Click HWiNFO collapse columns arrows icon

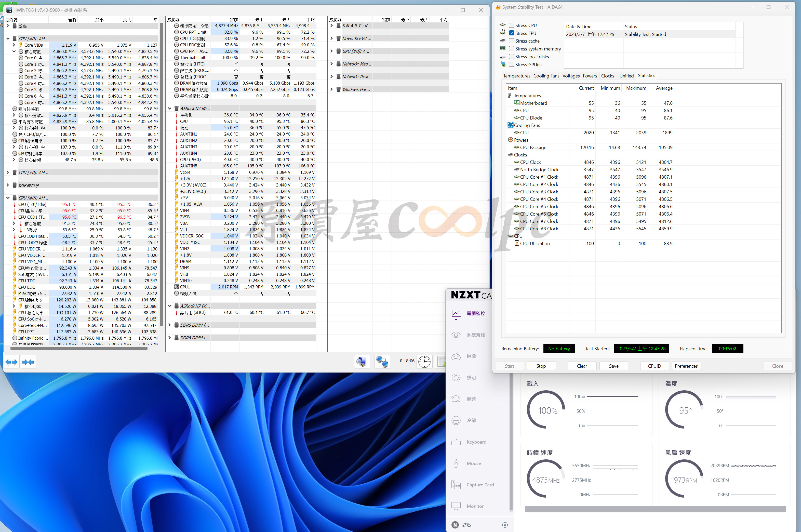tap(28, 362)
